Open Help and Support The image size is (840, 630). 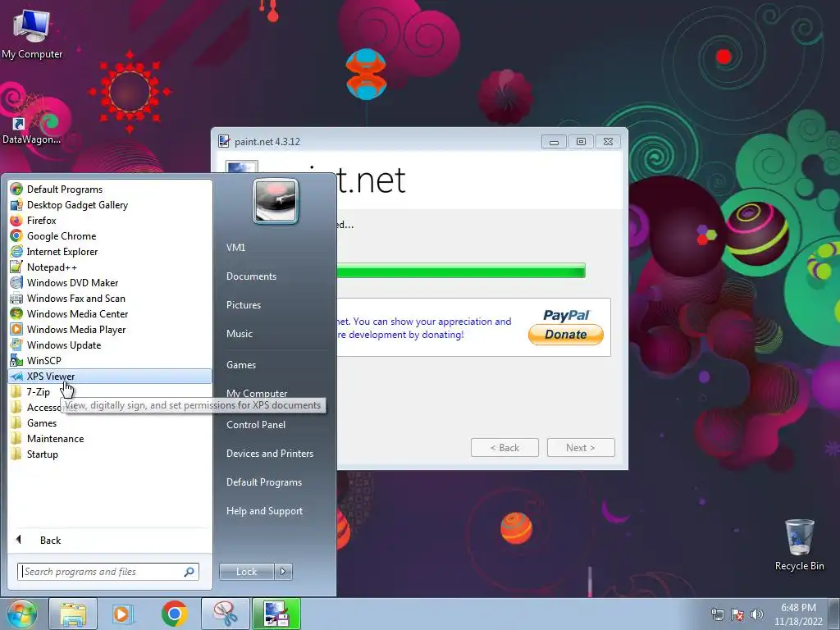[x=264, y=511]
